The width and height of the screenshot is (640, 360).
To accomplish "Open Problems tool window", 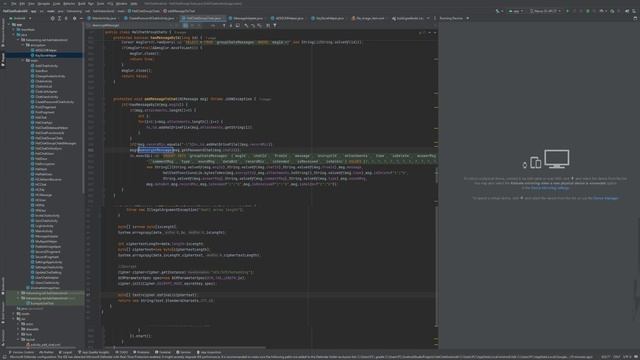I will coord(141,352).
